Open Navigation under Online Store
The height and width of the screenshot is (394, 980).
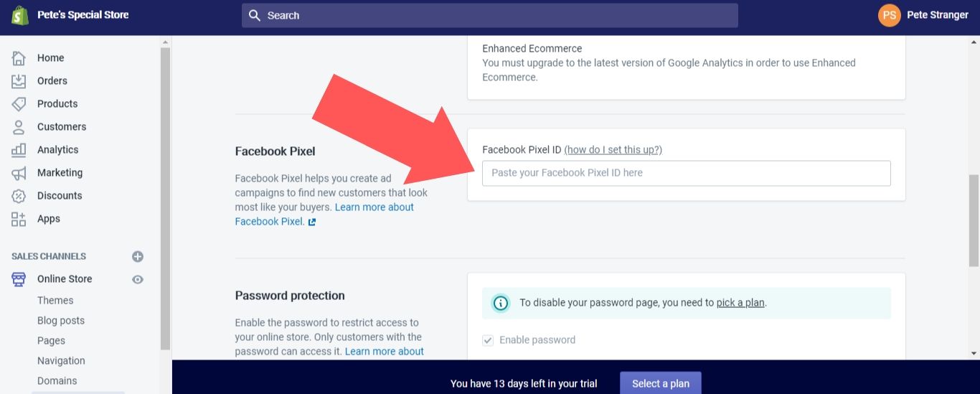[x=61, y=360]
